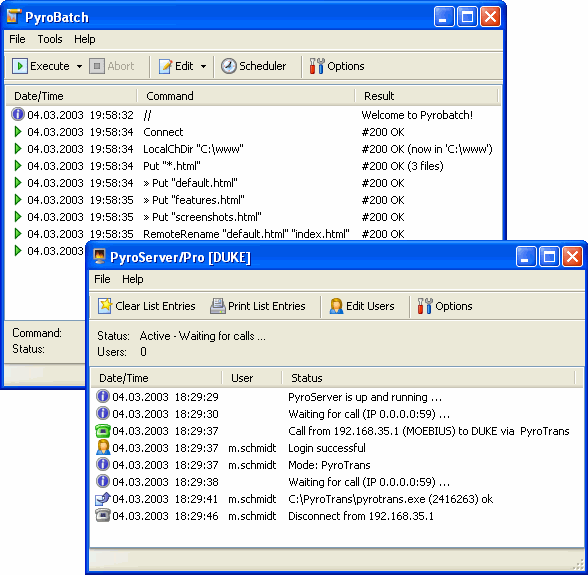
Task: Maximize the PyroBatch window
Action: point(467,17)
